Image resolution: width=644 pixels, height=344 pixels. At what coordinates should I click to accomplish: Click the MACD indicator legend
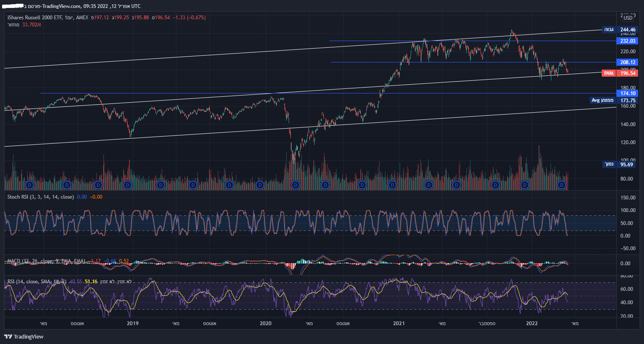click(46, 261)
